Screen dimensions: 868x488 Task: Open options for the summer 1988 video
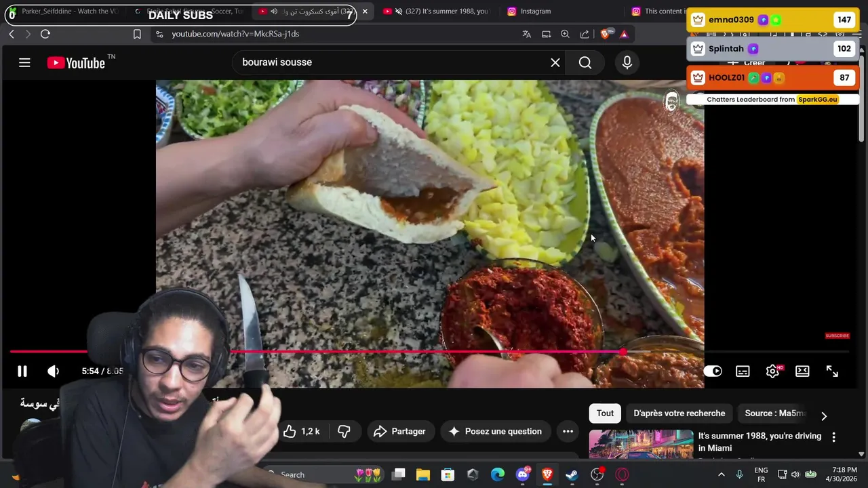tap(833, 438)
